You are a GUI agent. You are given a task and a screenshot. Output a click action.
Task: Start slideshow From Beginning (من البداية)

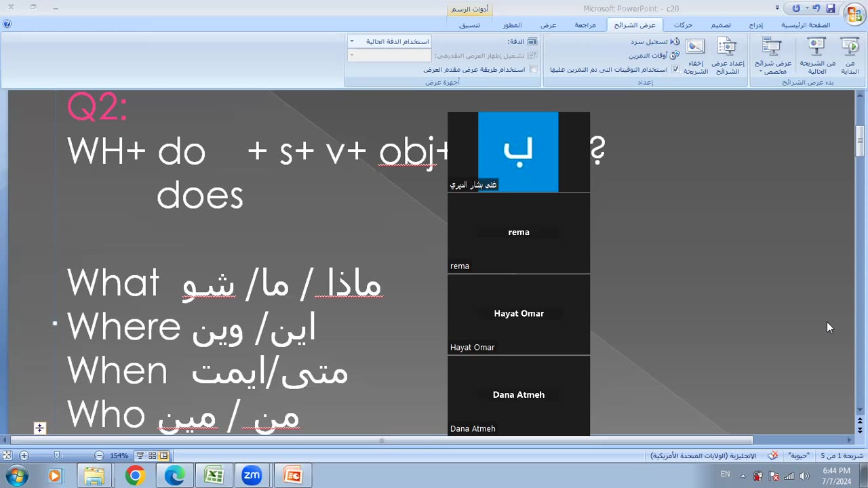pyautogui.click(x=850, y=56)
